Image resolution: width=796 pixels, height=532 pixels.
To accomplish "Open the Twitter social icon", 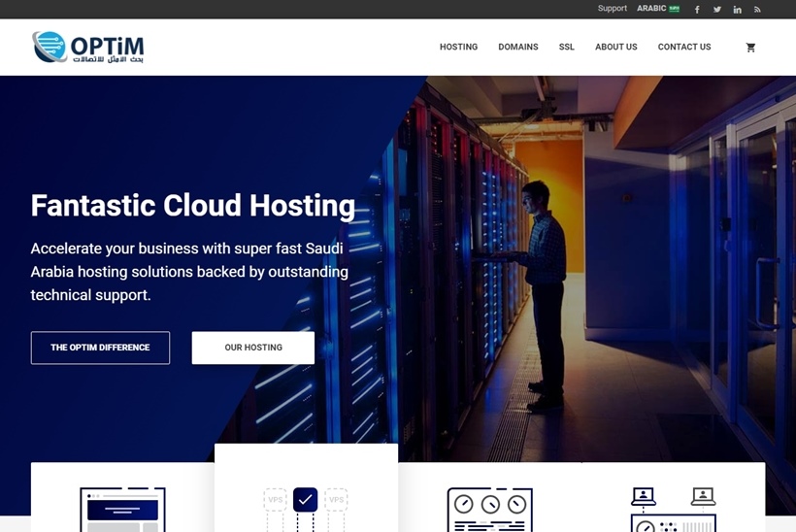I will [716, 9].
